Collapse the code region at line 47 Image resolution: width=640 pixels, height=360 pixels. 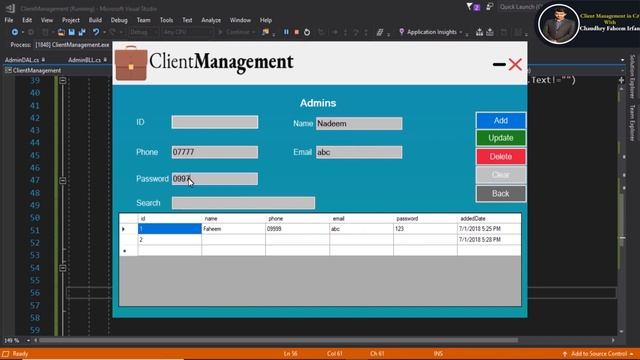[62, 180]
